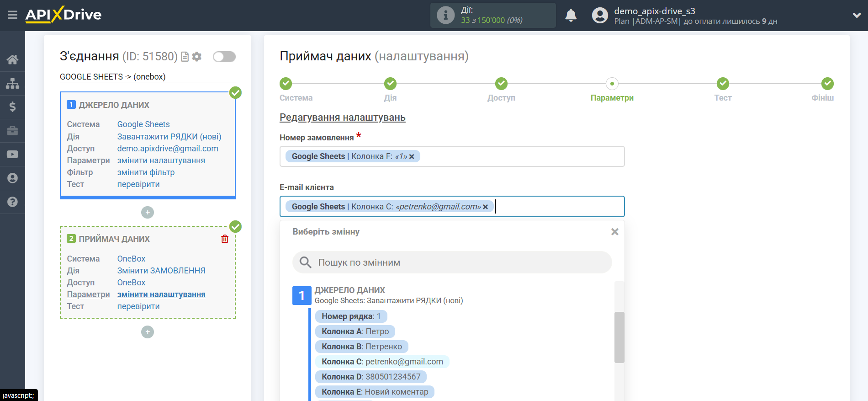Viewport: 868px width, 401px height.
Task: Click the Параметри step circle
Action: coord(612,84)
